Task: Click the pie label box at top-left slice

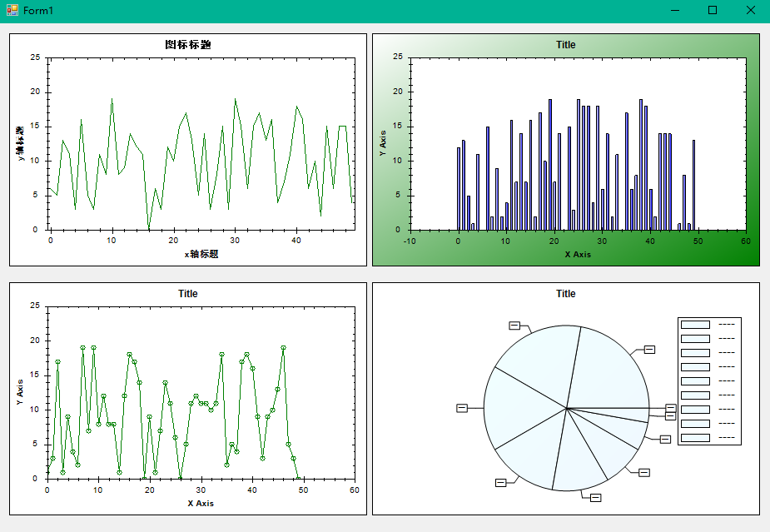Action: (514, 326)
